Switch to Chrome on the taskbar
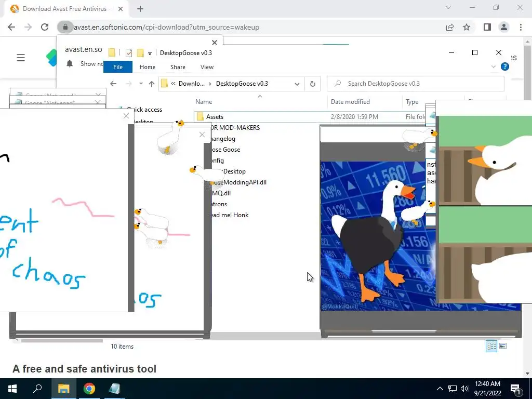 point(89,389)
